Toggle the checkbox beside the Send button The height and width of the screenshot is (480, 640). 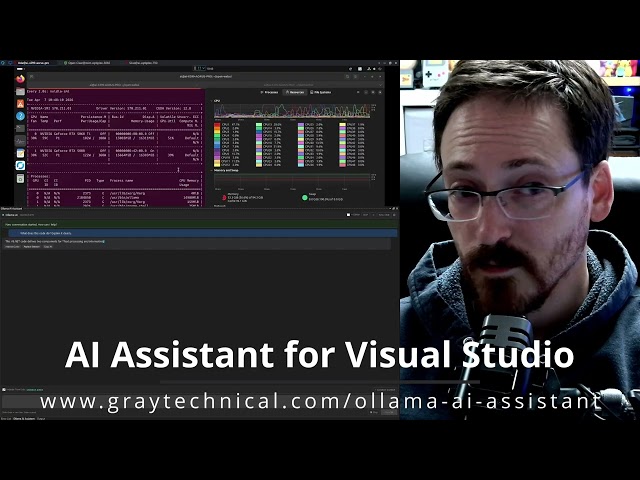pyautogui.click(x=371, y=413)
